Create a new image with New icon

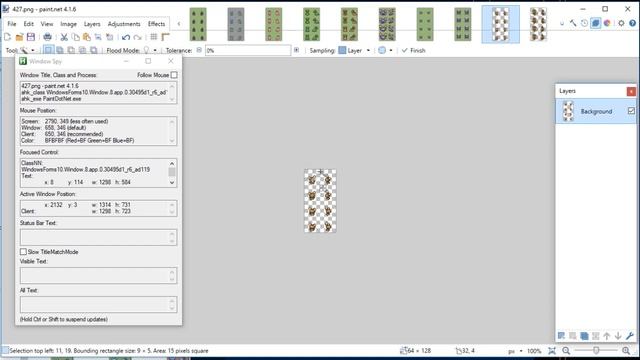click(x=7, y=37)
